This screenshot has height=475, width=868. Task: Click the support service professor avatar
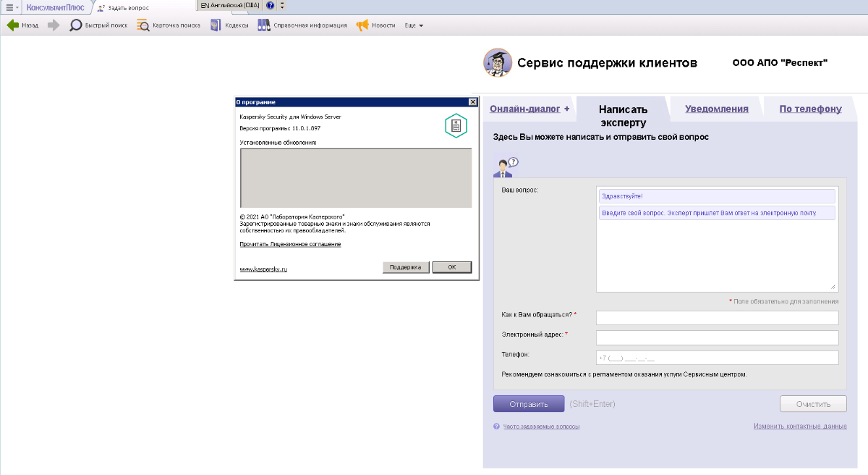click(x=497, y=63)
